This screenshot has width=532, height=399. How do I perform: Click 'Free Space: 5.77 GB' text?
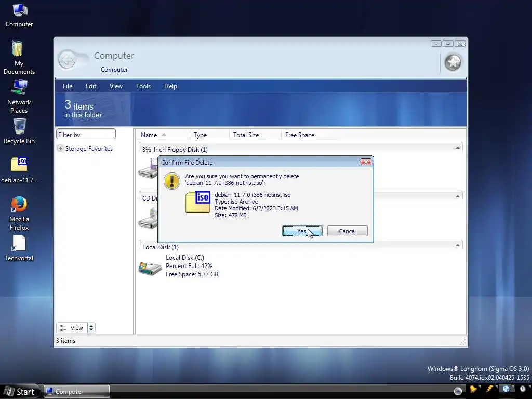[x=192, y=274]
